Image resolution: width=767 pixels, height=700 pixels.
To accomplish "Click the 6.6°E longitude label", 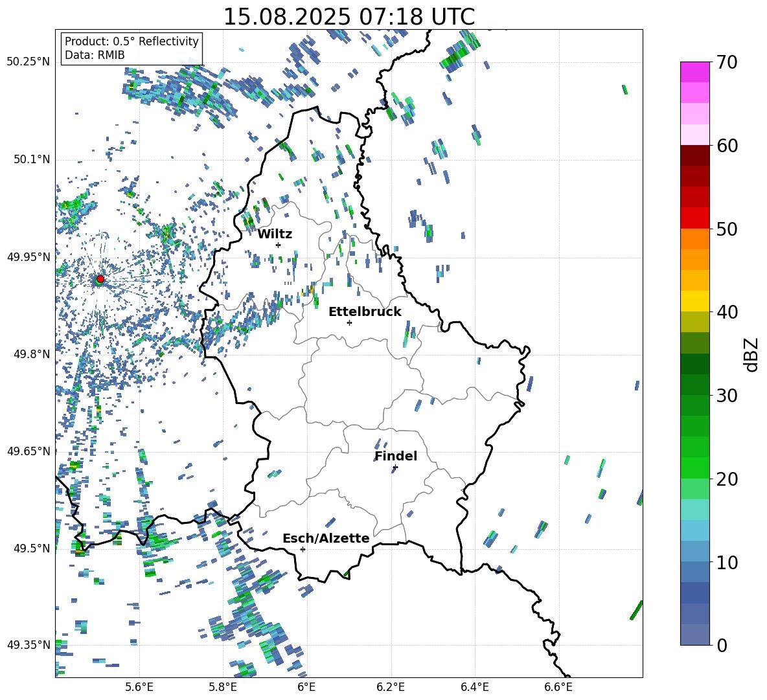I will click(x=558, y=687).
